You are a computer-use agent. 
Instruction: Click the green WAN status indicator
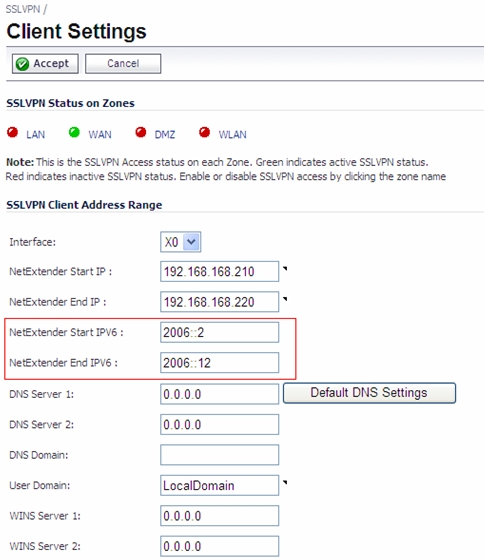(74, 132)
